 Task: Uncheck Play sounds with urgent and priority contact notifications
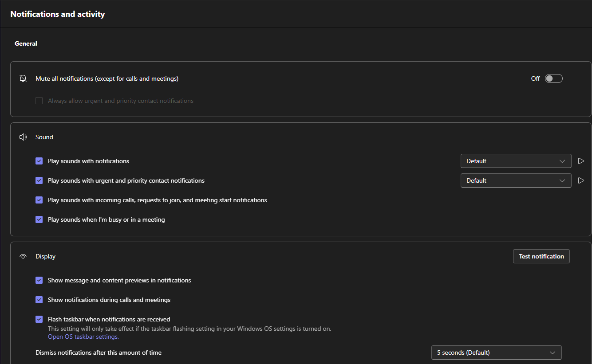pos(39,180)
